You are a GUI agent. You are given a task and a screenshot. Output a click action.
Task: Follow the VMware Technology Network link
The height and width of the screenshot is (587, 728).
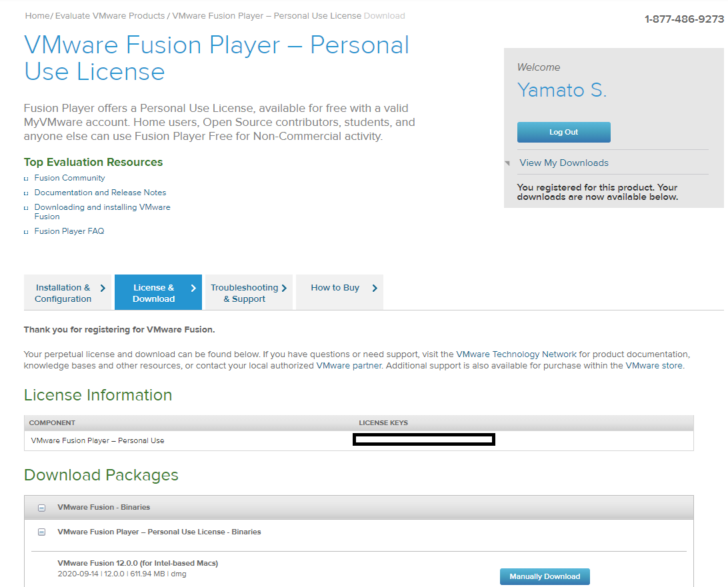(x=516, y=354)
